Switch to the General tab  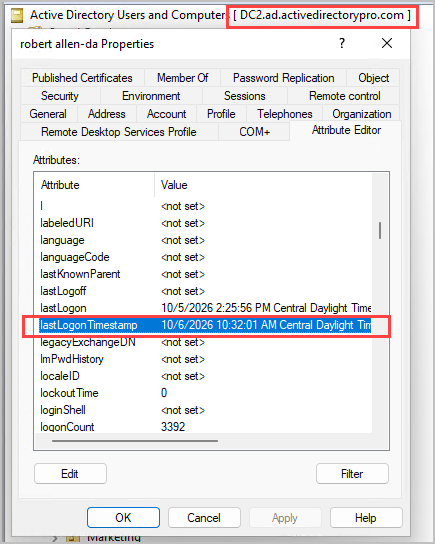(x=48, y=114)
